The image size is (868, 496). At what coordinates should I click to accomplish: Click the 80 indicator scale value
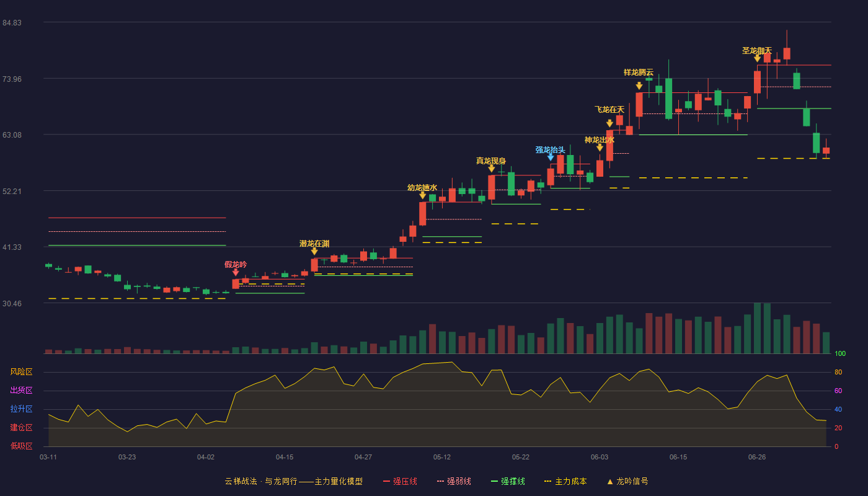click(x=838, y=373)
